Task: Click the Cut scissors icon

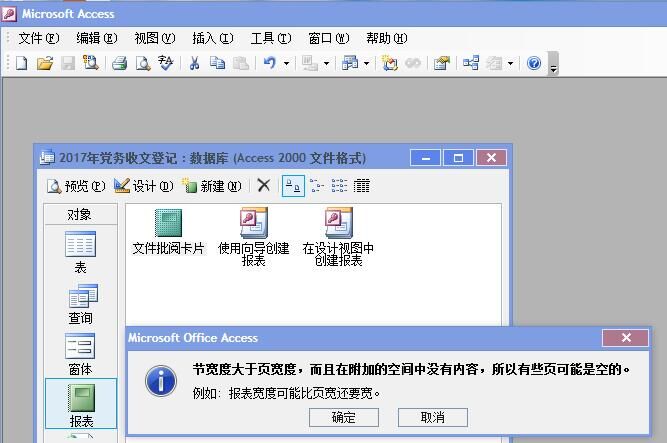Action: click(x=194, y=63)
